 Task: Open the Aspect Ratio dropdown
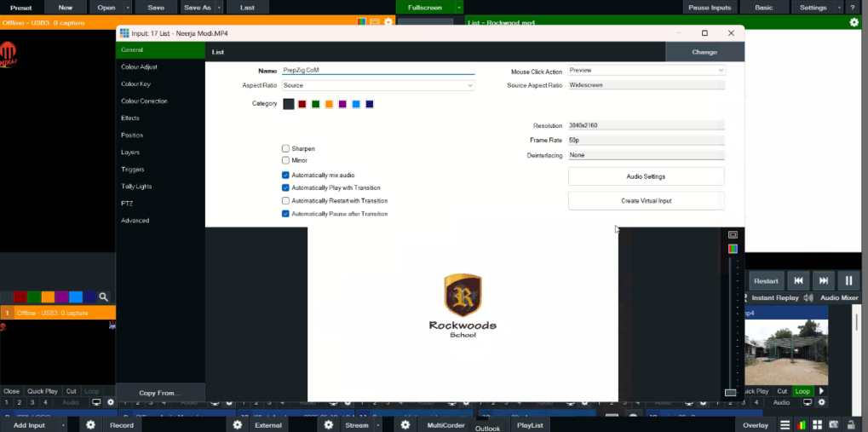(378, 85)
